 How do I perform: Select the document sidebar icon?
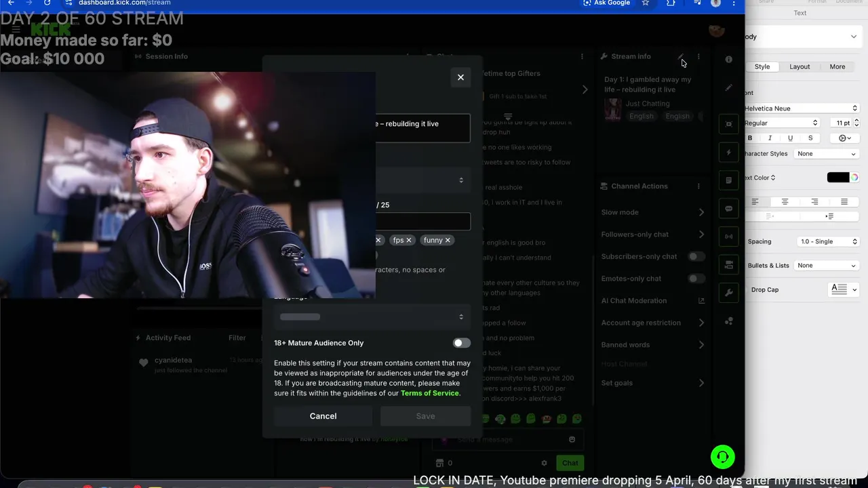729,180
